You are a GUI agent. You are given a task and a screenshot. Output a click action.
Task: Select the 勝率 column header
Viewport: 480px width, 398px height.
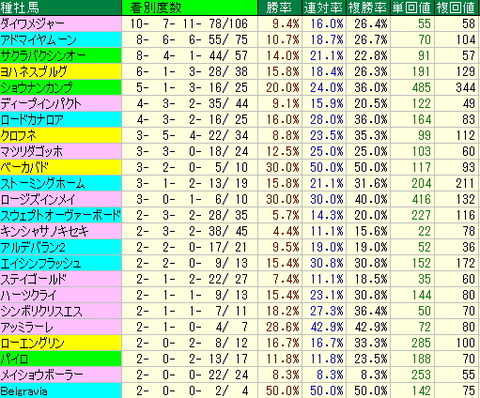pyautogui.click(x=279, y=8)
